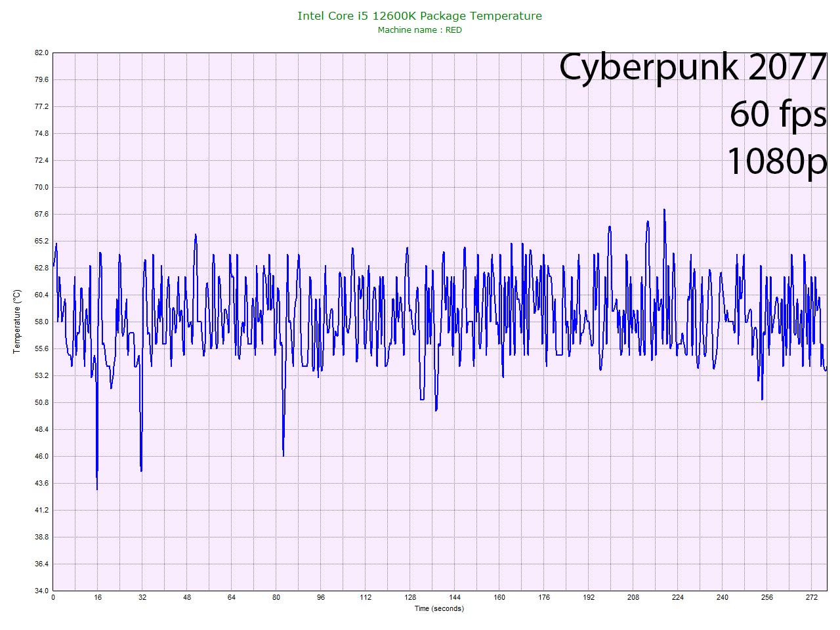
Task: Click the Machine name : RED subtitle
Action: tap(419, 30)
